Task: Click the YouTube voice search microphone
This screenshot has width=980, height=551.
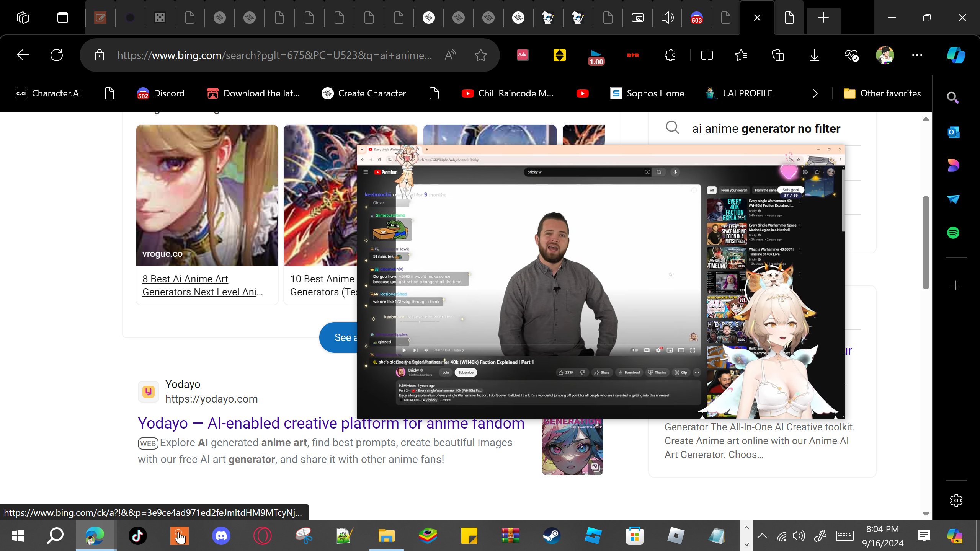Action: 675,172
